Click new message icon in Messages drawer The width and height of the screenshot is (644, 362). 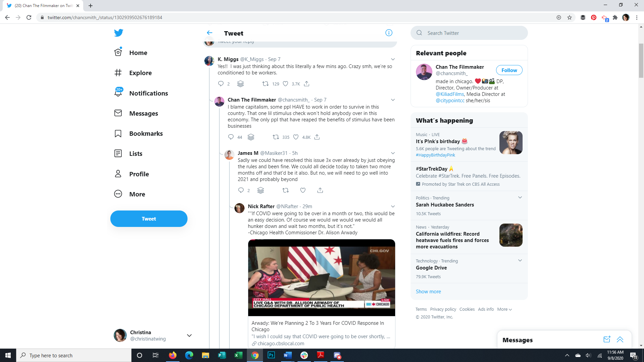tap(607, 340)
